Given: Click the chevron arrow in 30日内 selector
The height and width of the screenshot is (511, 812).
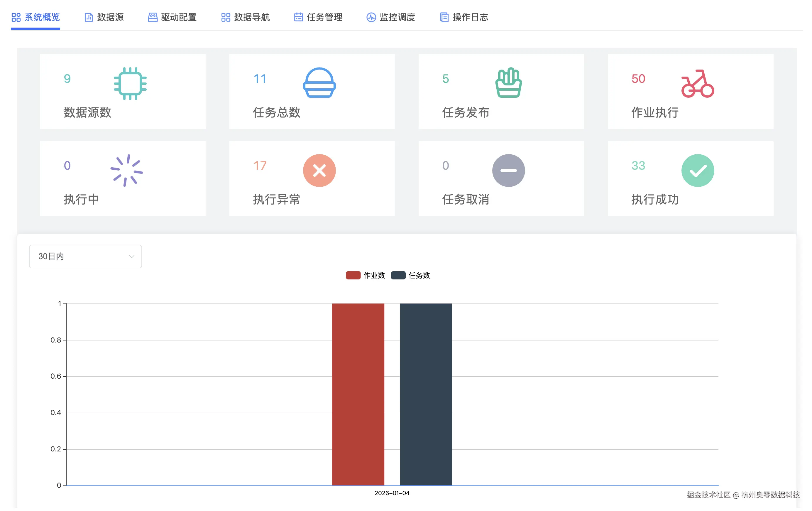Looking at the screenshot, I should pos(131,256).
